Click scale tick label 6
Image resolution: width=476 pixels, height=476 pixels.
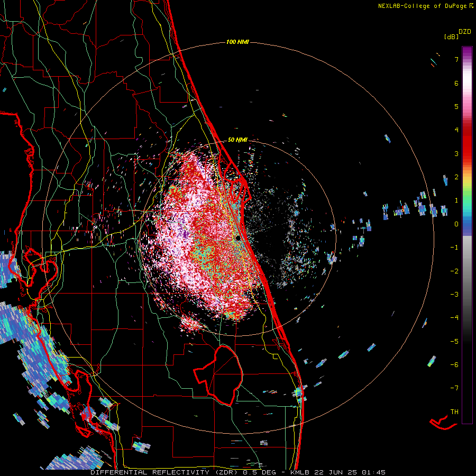coord(456,83)
